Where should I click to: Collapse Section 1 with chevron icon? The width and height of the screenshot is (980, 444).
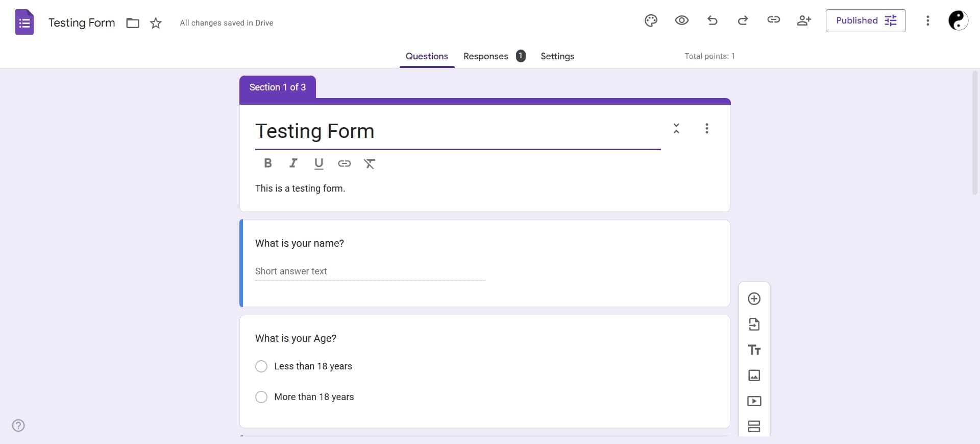pos(676,128)
